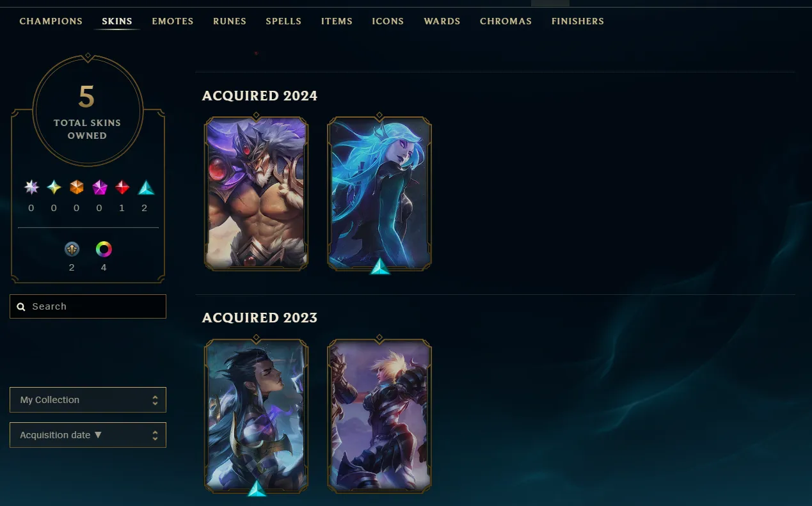Viewport: 812px width, 506px height.
Task: Click the teal triangle tier icon in stats
Action: tap(147, 187)
